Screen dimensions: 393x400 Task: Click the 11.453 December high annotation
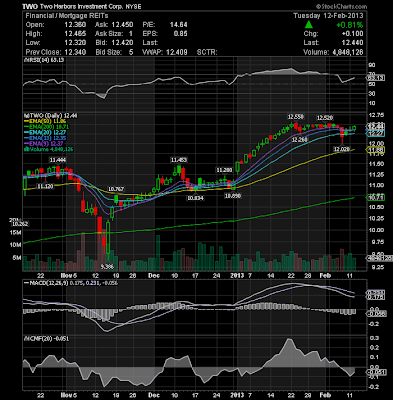coord(179,160)
